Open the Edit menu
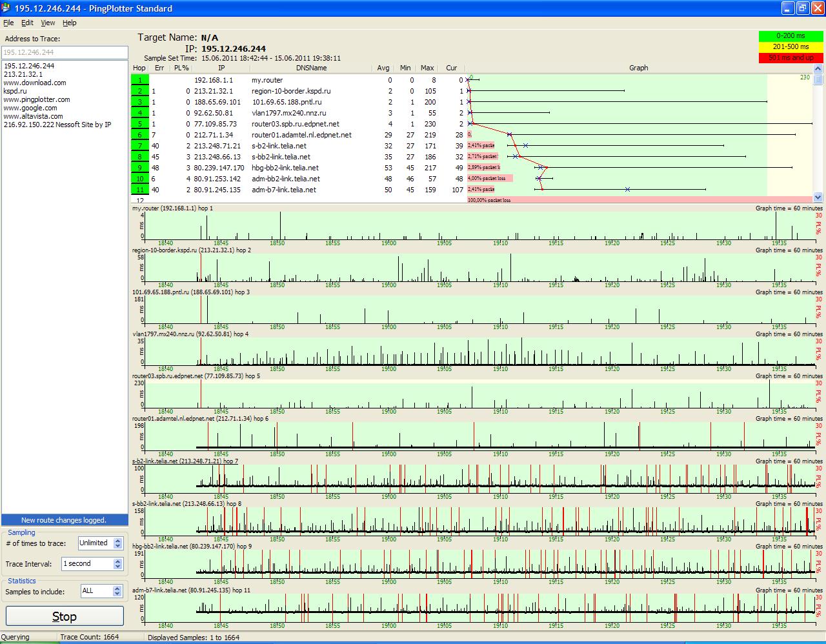The width and height of the screenshot is (826, 644). [x=27, y=23]
